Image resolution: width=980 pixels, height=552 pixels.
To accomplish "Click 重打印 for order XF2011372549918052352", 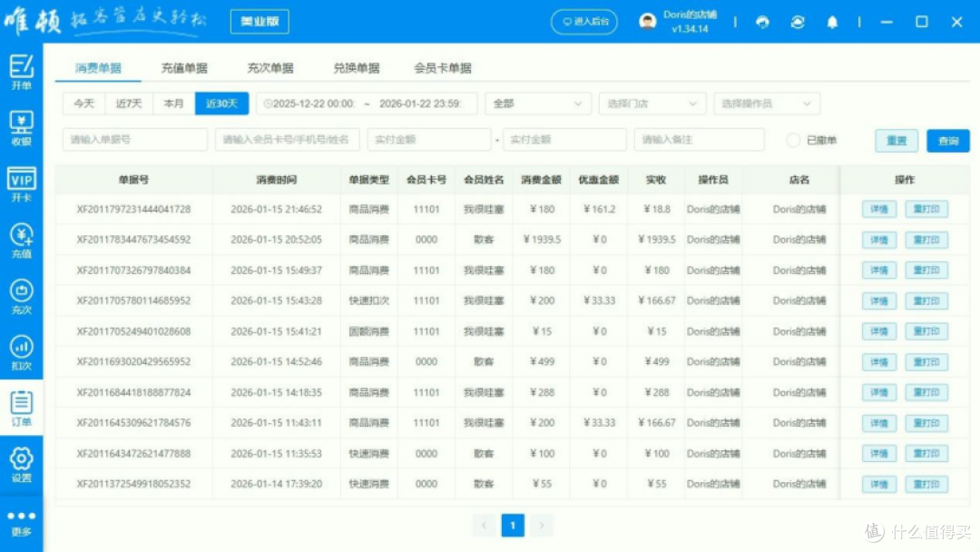I will click(926, 484).
